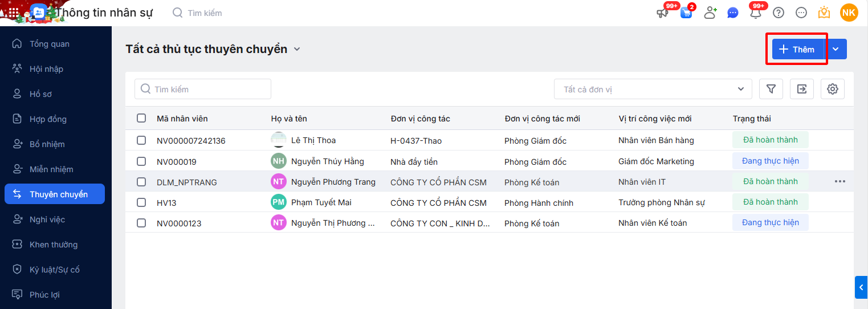This screenshot has height=309, width=868.
Task: Open table settings gear icon
Action: (833, 89)
